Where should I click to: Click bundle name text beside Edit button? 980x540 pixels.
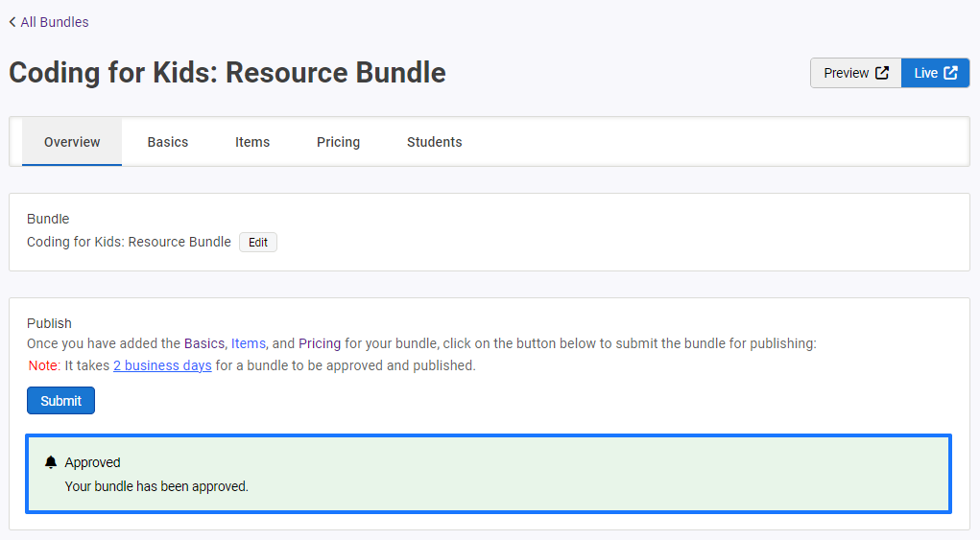pos(129,242)
